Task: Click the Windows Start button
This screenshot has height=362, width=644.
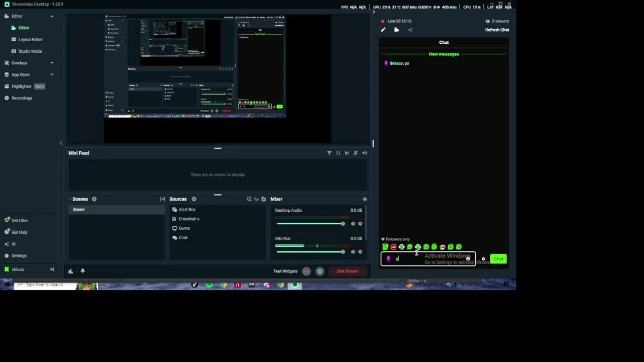Action: tap(7, 285)
